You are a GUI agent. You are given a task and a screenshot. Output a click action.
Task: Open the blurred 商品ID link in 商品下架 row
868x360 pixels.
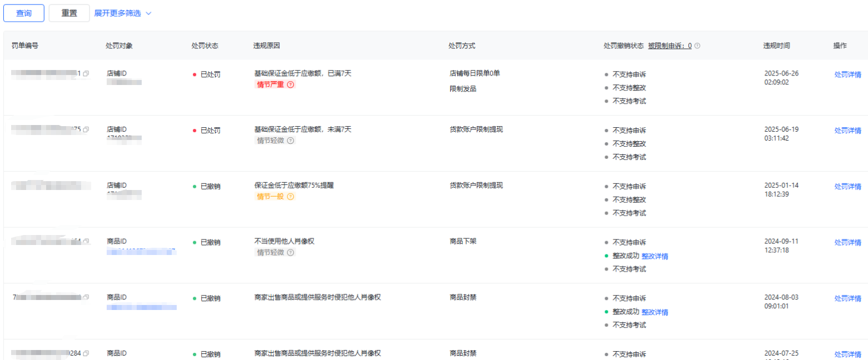coord(141,252)
